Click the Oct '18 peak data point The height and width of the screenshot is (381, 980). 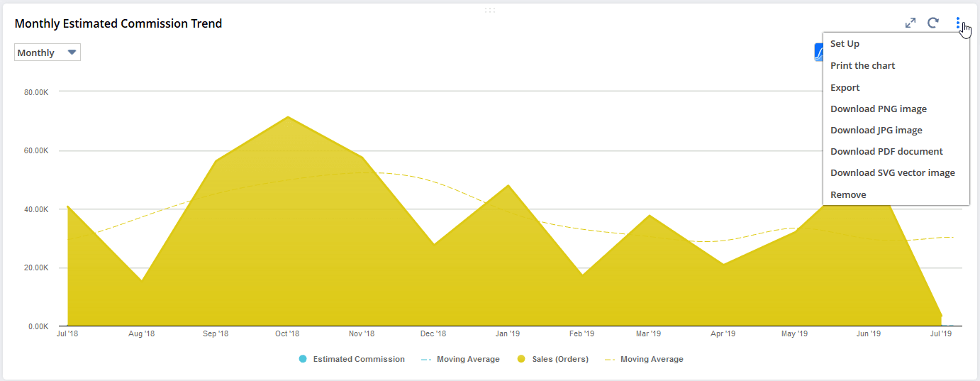287,116
